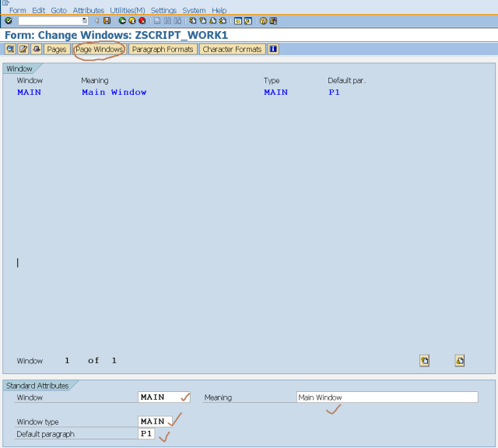This screenshot has width=498, height=448.
Task: Open the Utilities(M) menu
Action: (127, 10)
